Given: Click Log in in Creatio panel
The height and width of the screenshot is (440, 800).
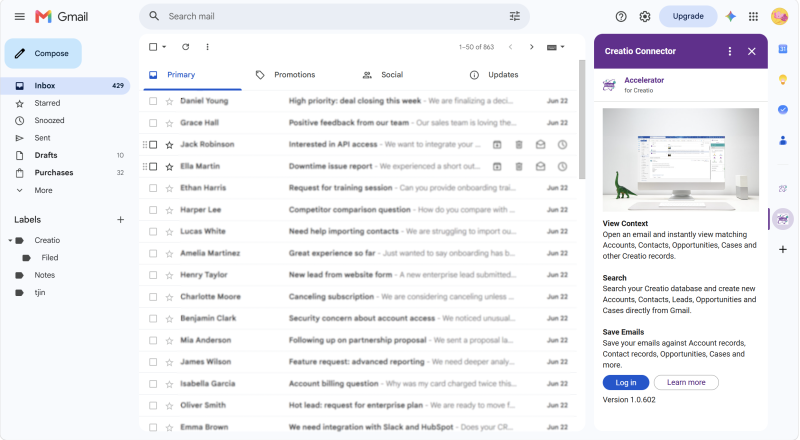Looking at the screenshot, I should point(626,382).
